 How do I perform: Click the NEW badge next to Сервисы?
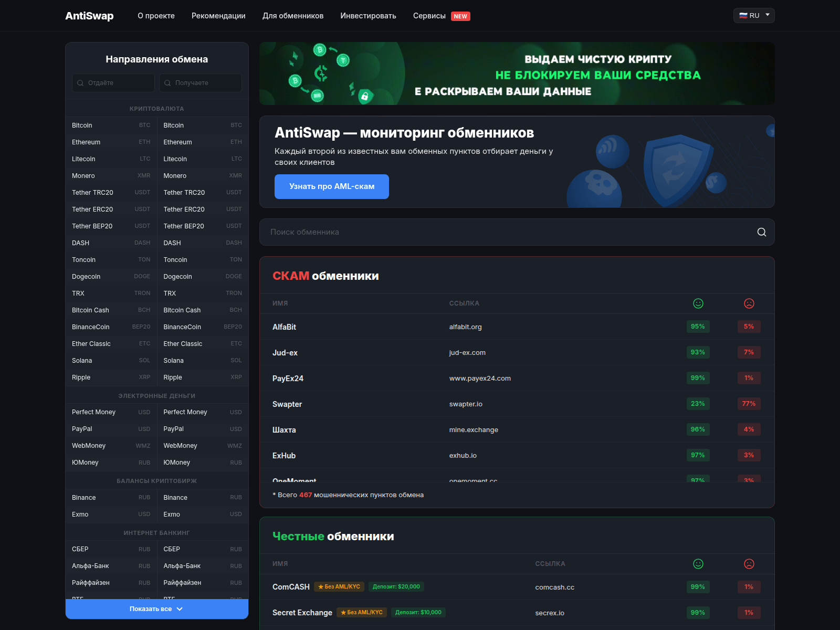(x=460, y=16)
